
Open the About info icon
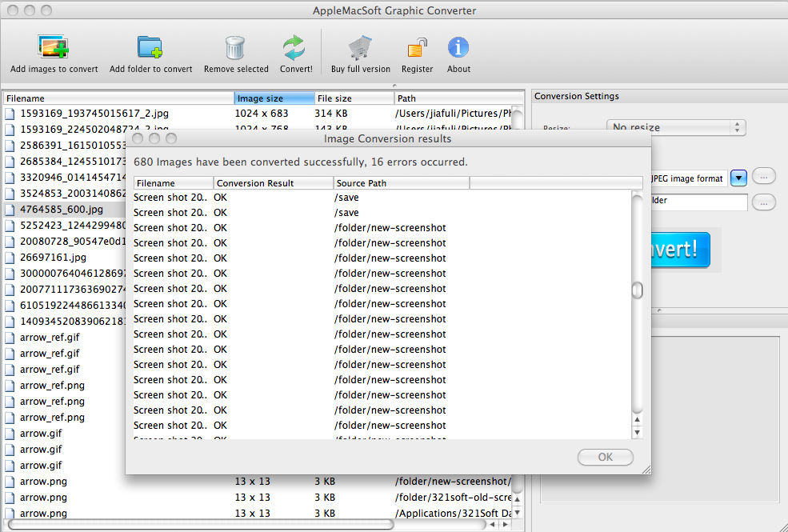458,47
